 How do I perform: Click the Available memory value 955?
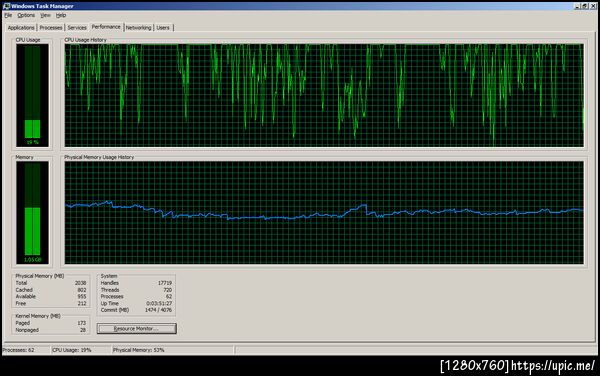[x=82, y=296]
